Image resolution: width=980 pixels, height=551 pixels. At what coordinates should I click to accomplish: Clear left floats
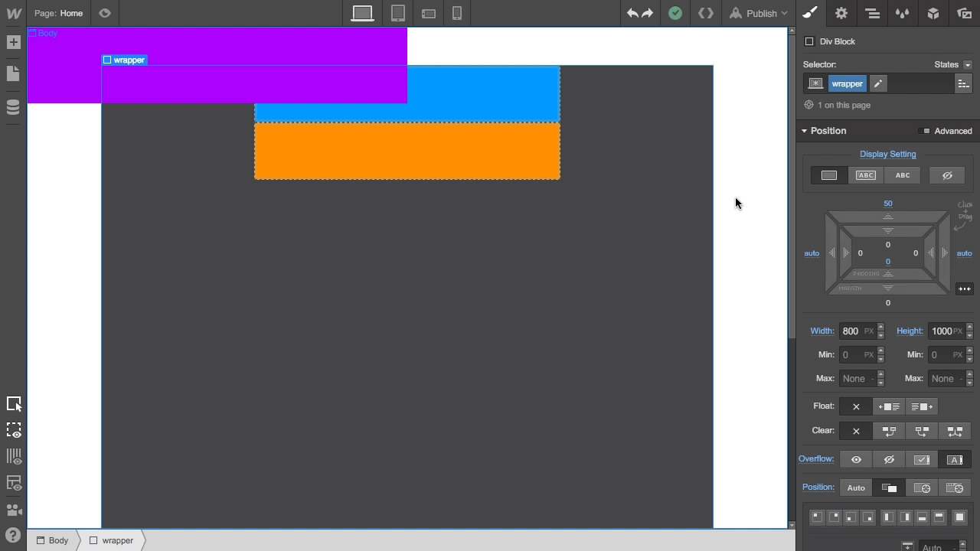[x=889, y=431]
